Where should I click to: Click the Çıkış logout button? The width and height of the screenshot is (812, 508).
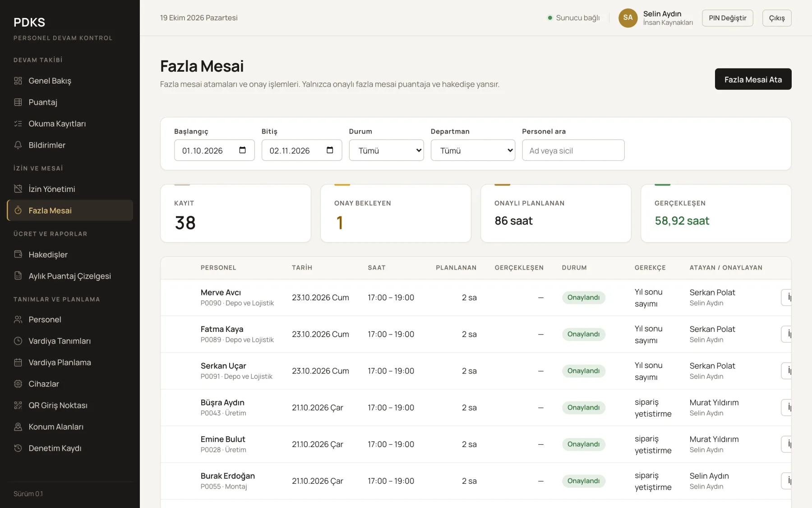(777, 18)
